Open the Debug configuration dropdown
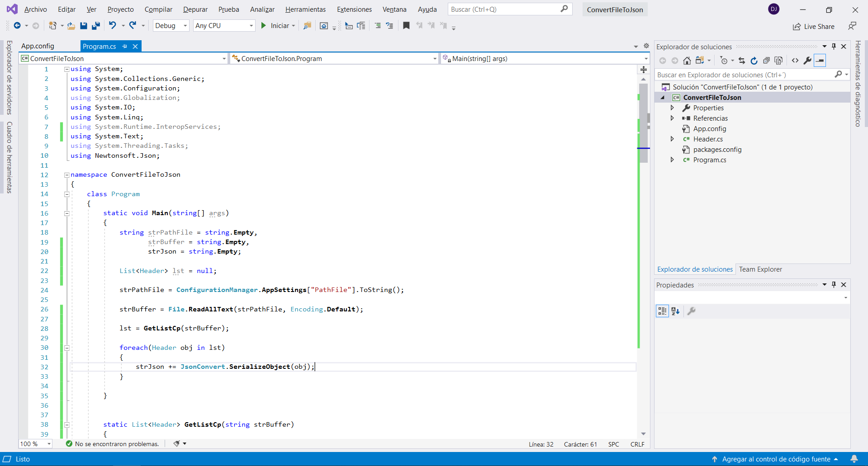The image size is (868, 466). click(171, 26)
